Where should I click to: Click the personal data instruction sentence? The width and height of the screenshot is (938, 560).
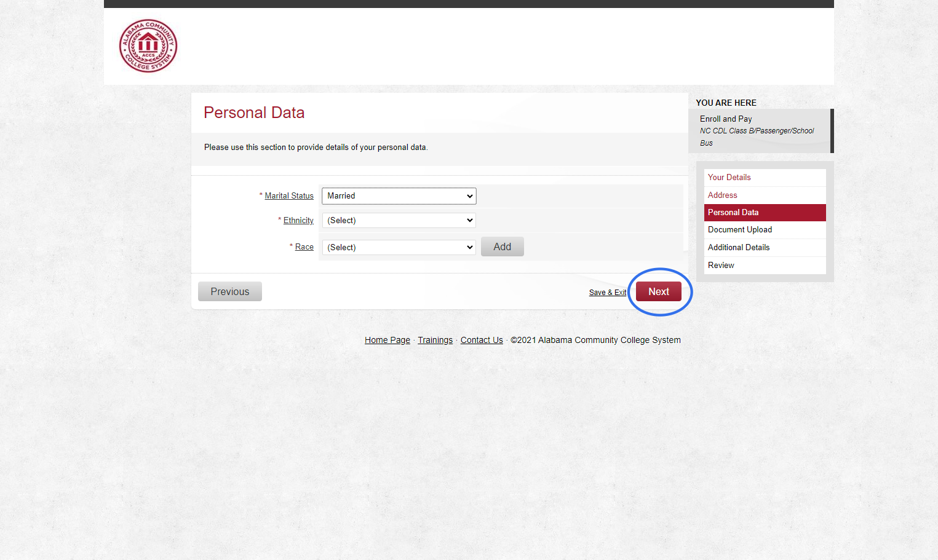pyautogui.click(x=316, y=148)
